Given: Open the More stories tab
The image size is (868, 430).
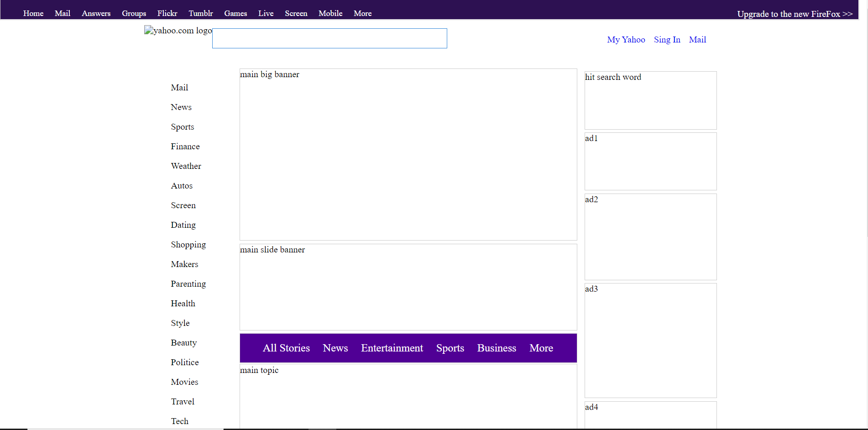Looking at the screenshot, I should (x=541, y=348).
